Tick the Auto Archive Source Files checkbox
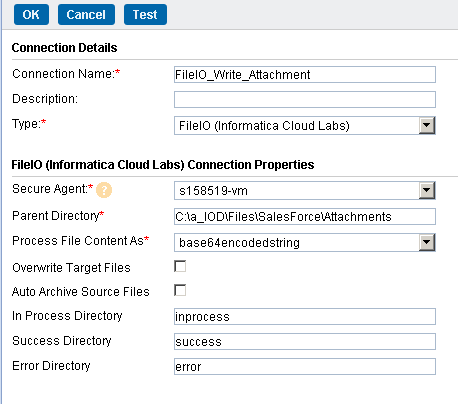458x404 pixels. click(x=180, y=290)
